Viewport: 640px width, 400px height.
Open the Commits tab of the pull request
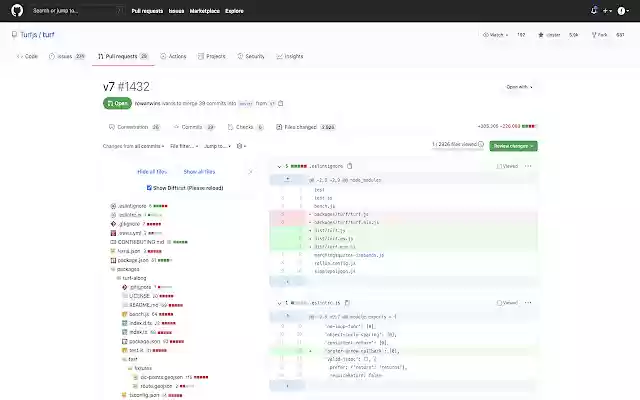pyautogui.click(x=193, y=127)
